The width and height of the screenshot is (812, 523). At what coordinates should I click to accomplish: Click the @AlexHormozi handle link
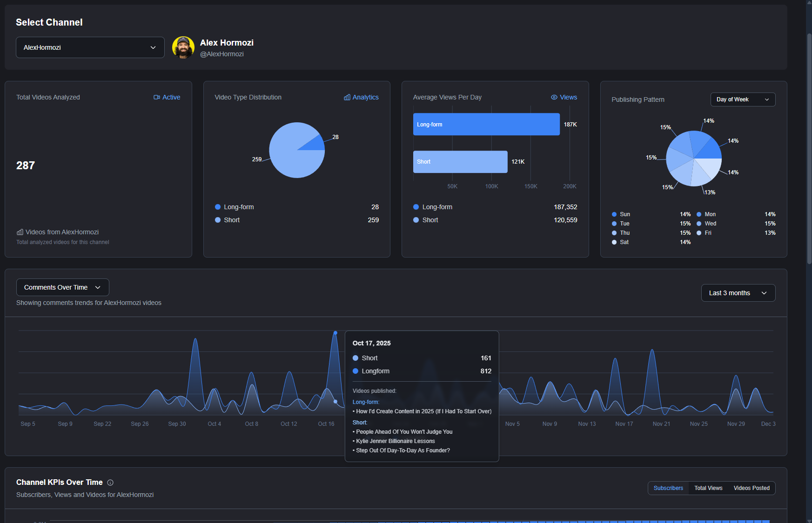click(x=222, y=54)
